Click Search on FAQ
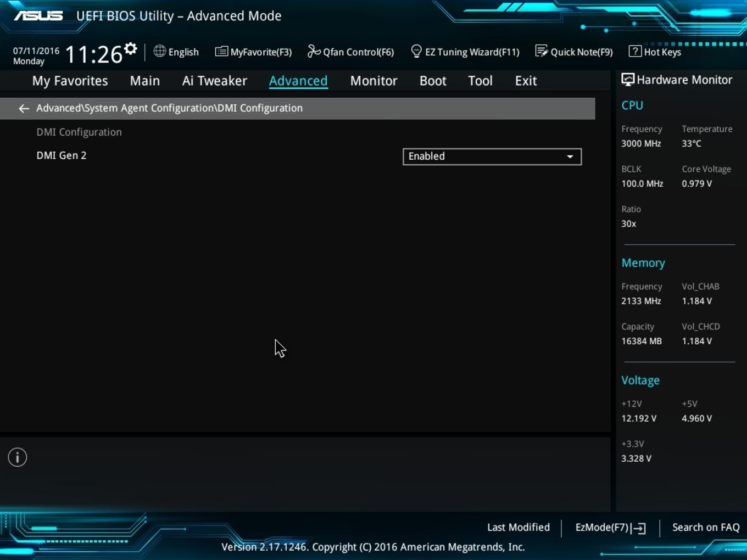Image resolution: width=747 pixels, height=560 pixels. click(706, 527)
